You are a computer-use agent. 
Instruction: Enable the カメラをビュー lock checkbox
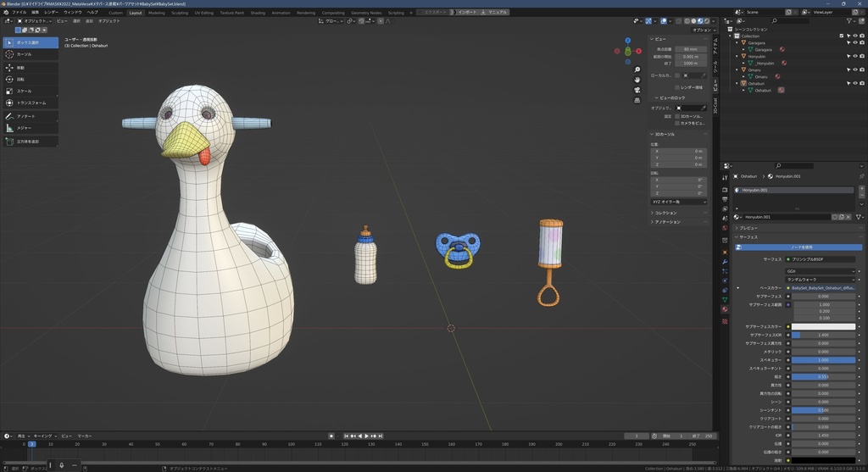coord(677,123)
